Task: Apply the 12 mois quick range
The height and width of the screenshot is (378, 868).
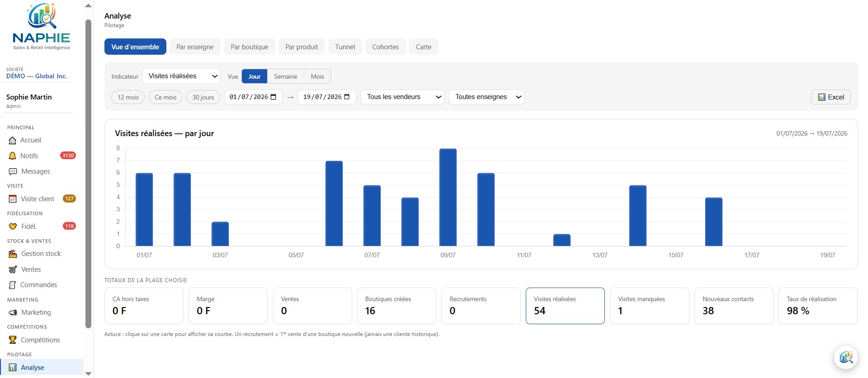Action: point(128,97)
